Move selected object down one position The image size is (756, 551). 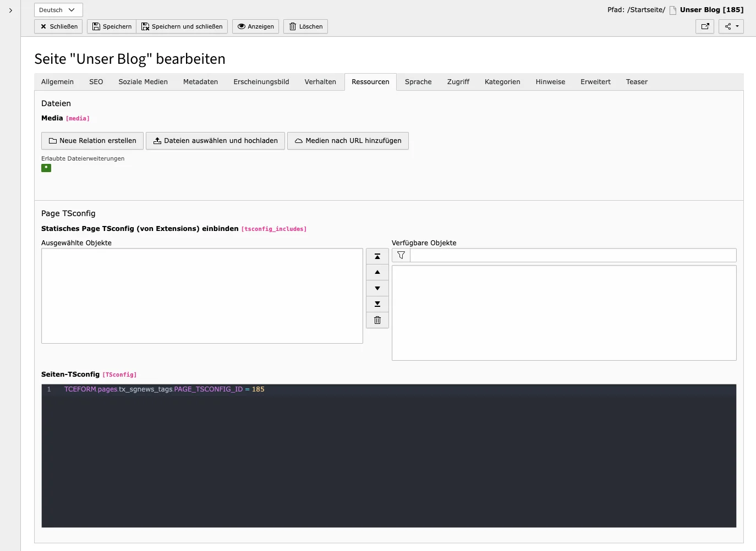click(x=377, y=288)
